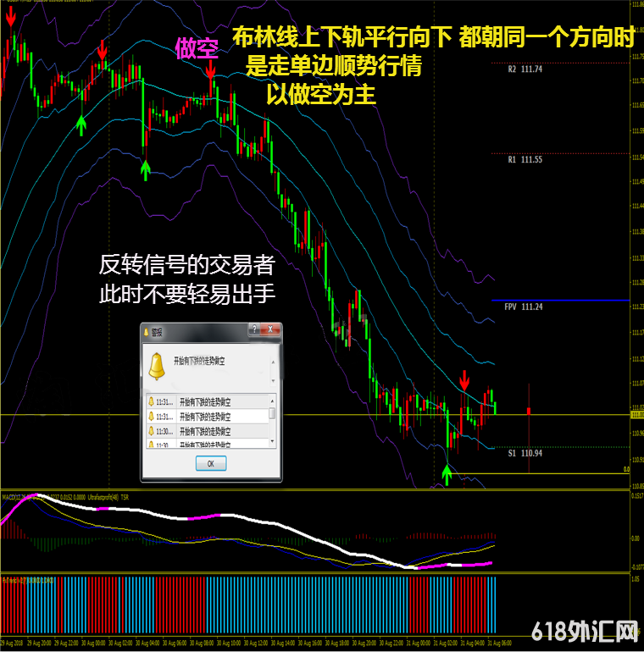
Task: Click the red sell arrow at chart's top-left corner
Action: [x=9, y=17]
